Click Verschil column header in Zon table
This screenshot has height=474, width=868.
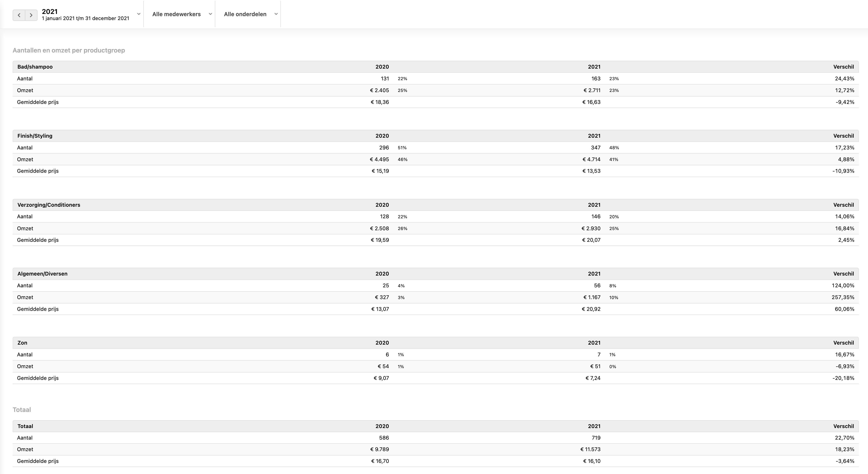coord(843,343)
